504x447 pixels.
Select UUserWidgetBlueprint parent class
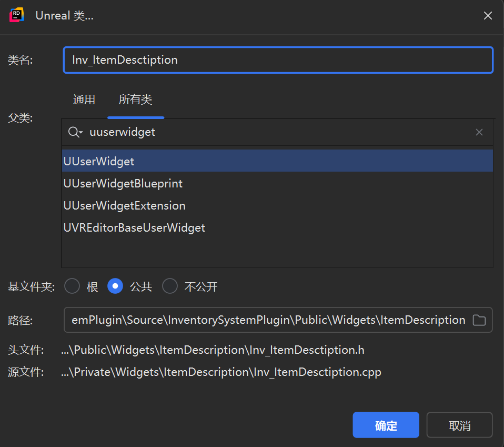123,184
